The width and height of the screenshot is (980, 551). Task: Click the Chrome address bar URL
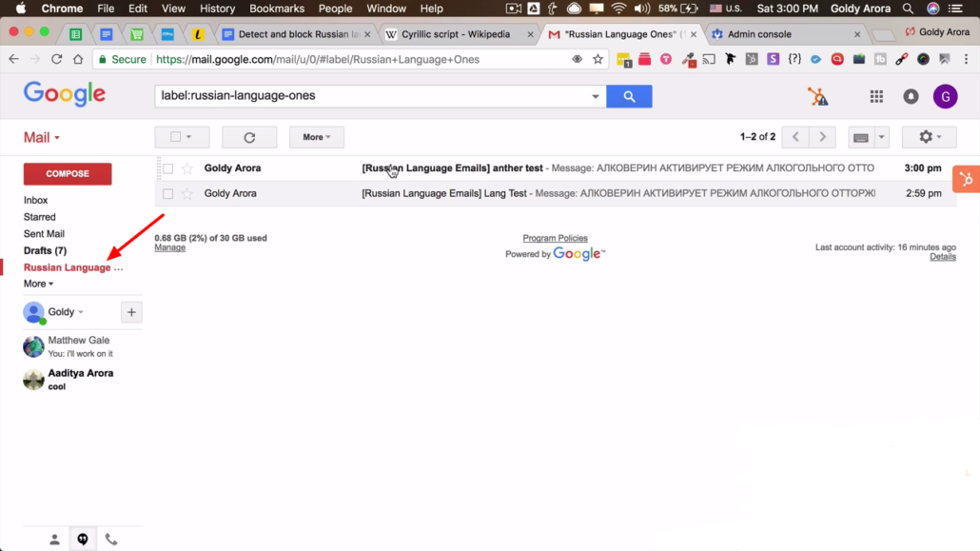click(x=318, y=59)
